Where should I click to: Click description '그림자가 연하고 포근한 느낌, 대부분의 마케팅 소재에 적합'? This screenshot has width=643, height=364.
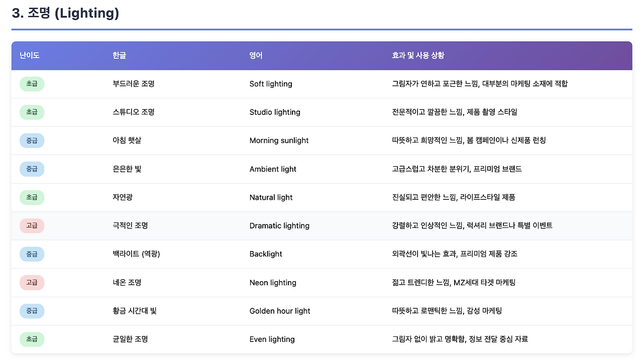[480, 84]
